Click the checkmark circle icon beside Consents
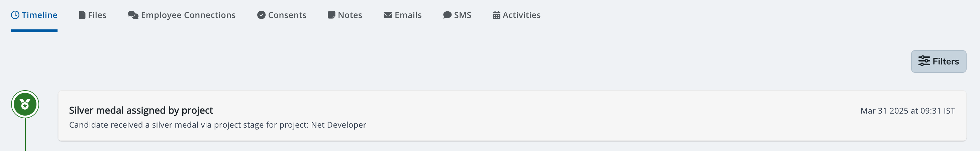The width and height of the screenshot is (980, 151). 261,15
